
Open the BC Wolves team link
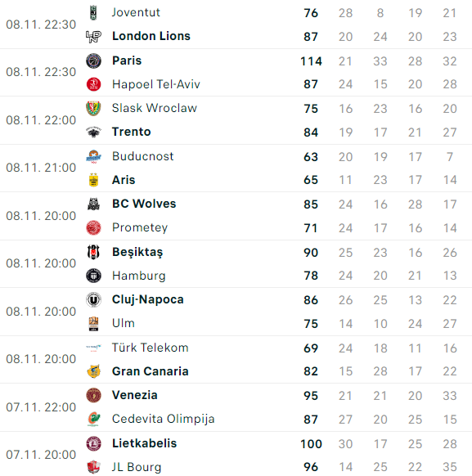[144, 204]
